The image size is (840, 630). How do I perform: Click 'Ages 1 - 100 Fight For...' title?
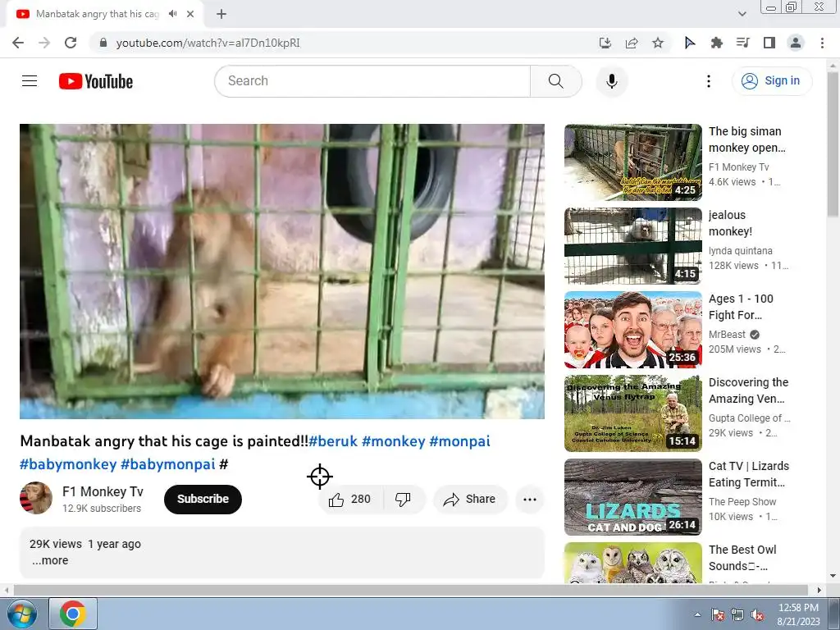741,307
